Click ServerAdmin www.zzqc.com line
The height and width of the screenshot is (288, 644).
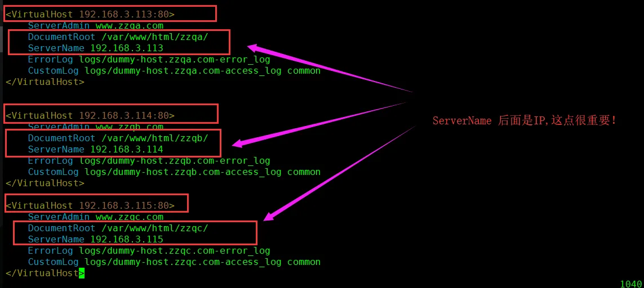pyautogui.click(x=96, y=217)
